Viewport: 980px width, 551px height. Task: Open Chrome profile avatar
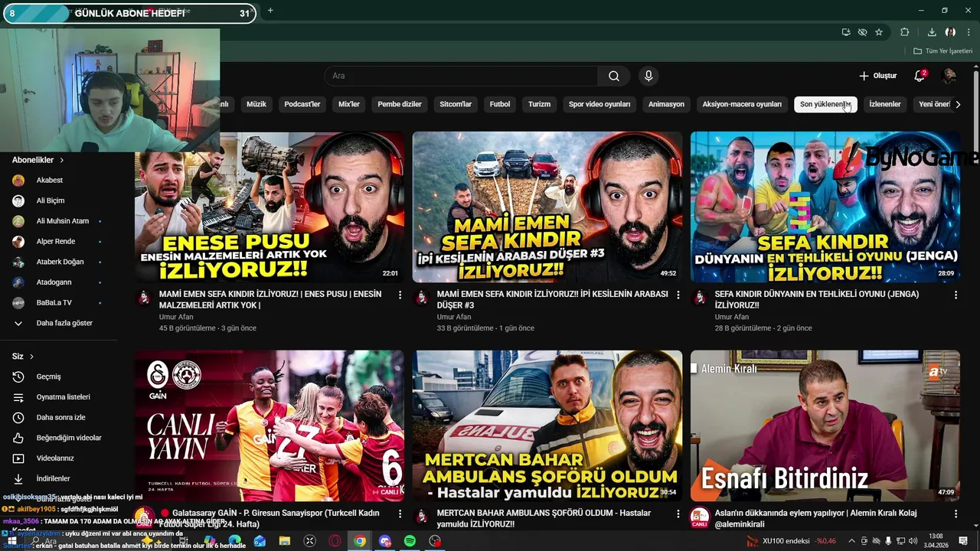(950, 32)
